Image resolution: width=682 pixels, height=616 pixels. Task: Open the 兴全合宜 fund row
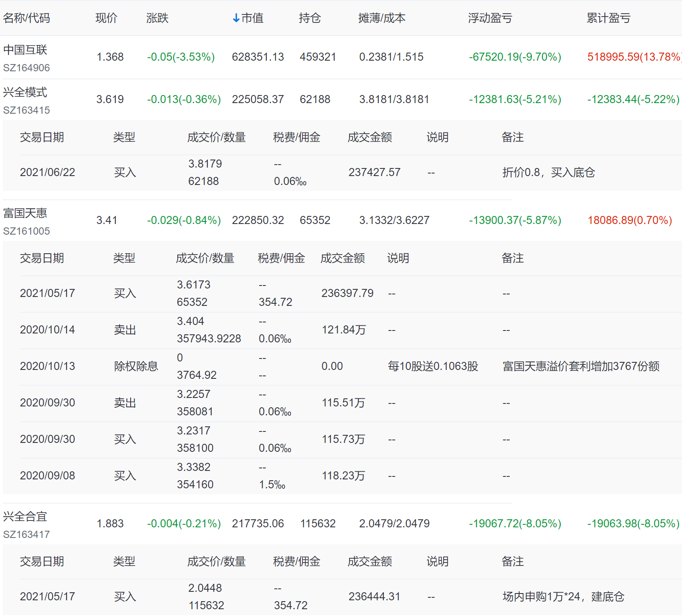pos(341,524)
